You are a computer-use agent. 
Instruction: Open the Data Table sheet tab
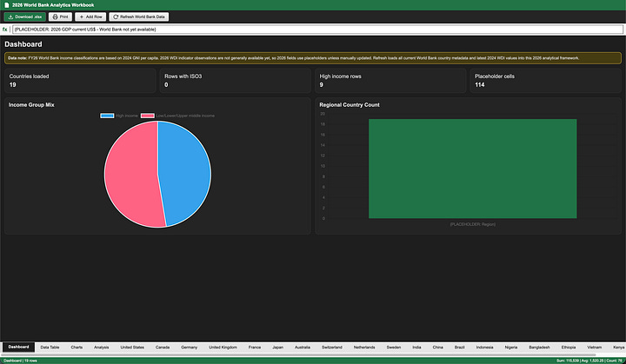click(50, 347)
